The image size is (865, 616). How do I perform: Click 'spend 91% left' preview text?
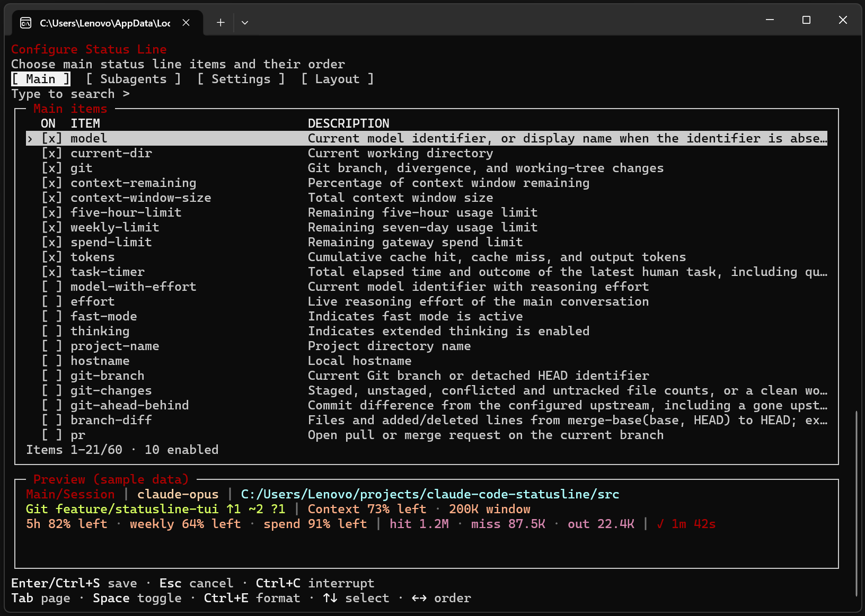point(315,524)
